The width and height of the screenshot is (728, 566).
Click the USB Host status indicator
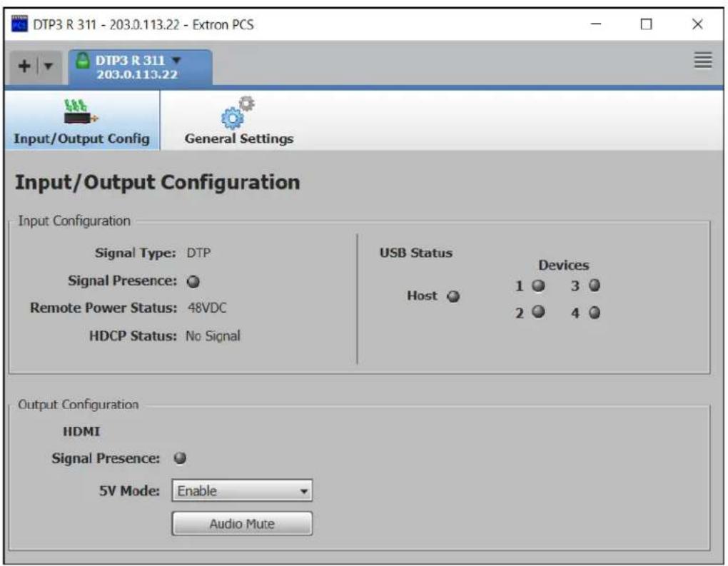coord(453,296)
